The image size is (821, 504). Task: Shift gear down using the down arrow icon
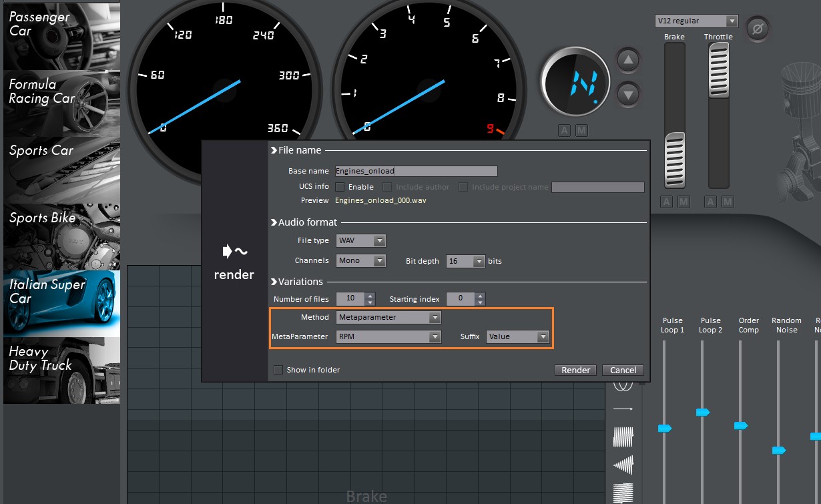pos(627,94)
